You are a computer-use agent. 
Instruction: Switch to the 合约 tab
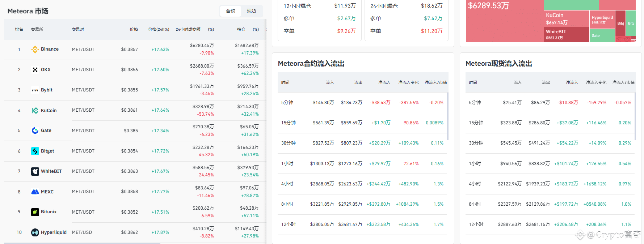(231, 11)
